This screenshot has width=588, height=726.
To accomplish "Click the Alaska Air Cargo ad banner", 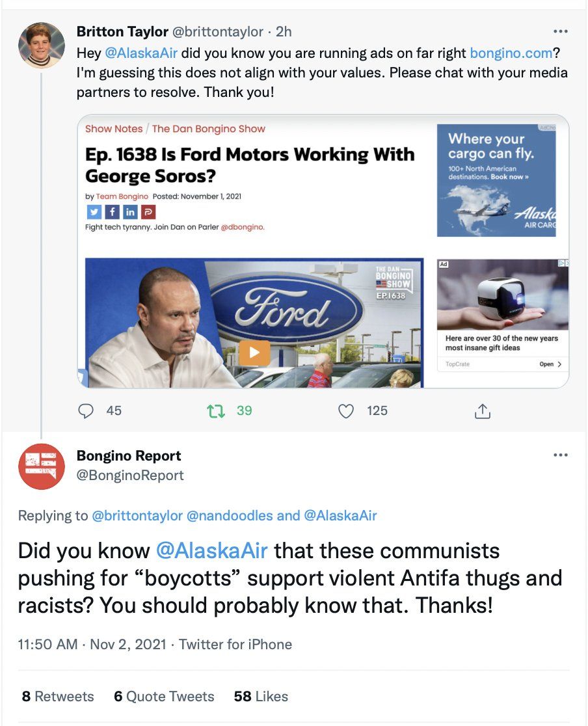I will 496,180.
